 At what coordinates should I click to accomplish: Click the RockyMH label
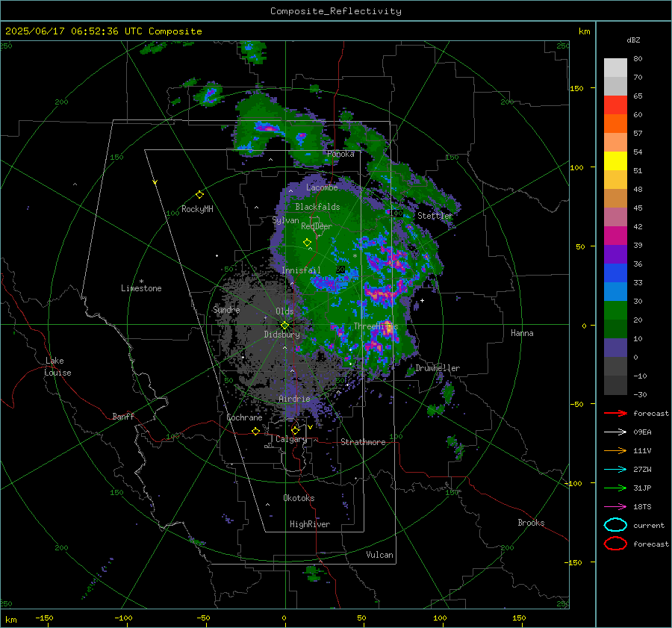[x=197, y=209]
